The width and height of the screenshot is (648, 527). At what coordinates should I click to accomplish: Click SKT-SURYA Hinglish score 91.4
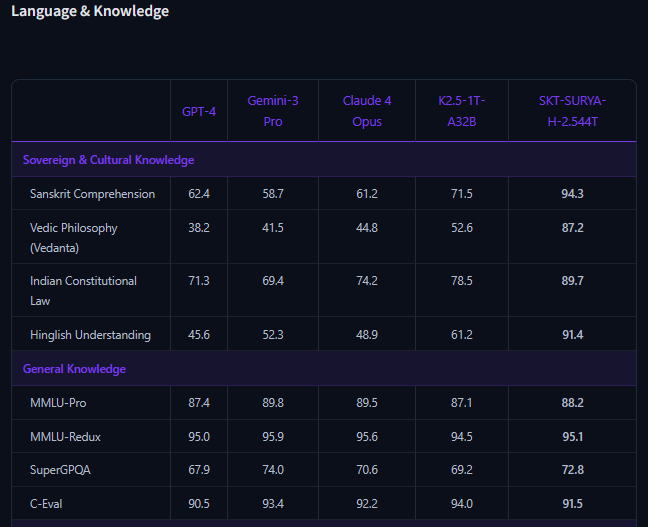click(572, 335)
